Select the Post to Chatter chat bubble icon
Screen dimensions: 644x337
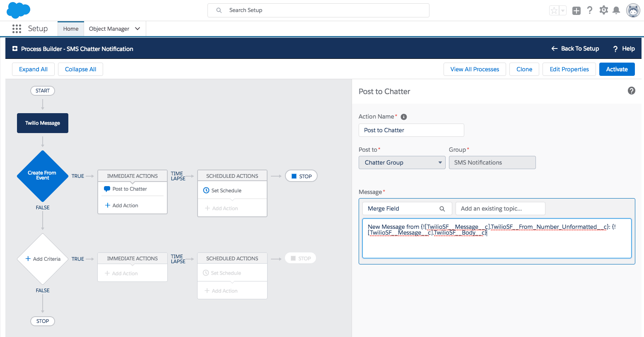pyautogui.click(x=108, y=189)
